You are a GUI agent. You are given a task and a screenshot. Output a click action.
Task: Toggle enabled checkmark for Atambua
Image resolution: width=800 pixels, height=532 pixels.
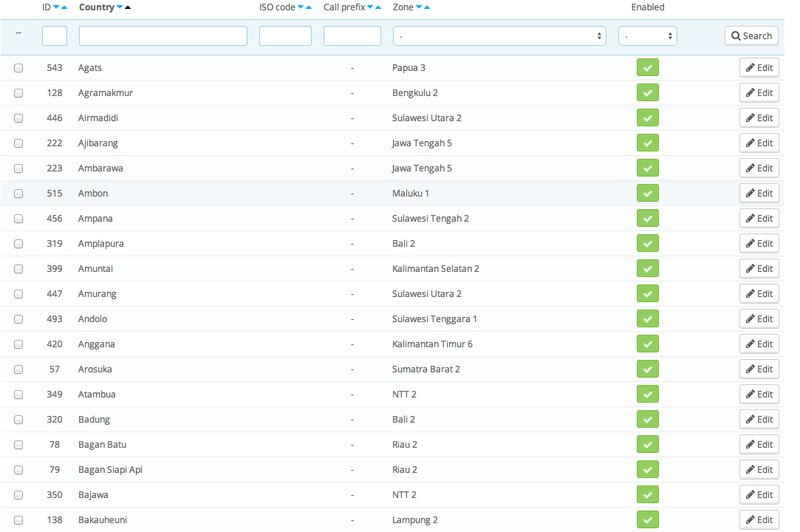[x=647, y=394]
